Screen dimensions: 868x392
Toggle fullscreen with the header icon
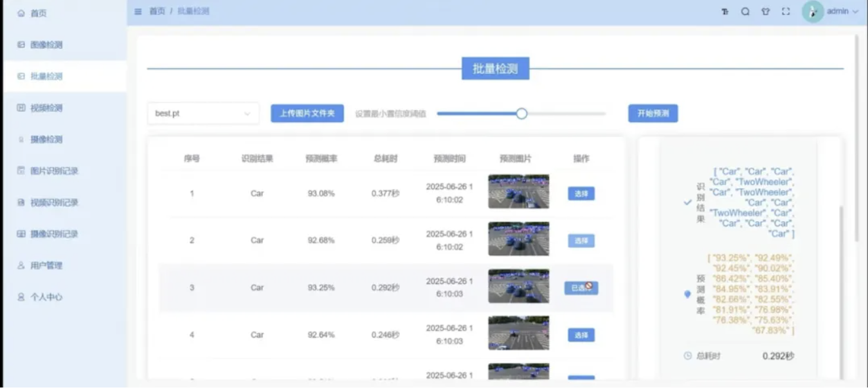(786, 12)
